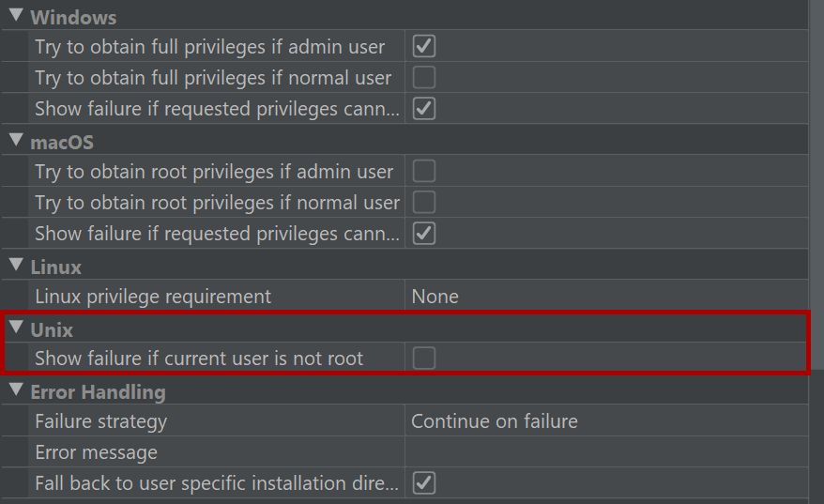Uncheck fall back to user specific installation directory
Viewport: 824px width, 504px height.
pyautogui.click(x=424, y=483)
